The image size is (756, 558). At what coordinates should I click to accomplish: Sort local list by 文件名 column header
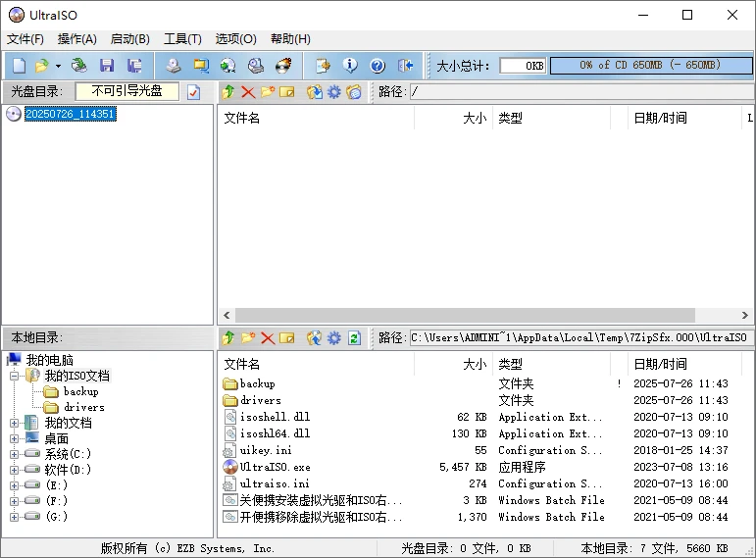click(x=316, y=364)
